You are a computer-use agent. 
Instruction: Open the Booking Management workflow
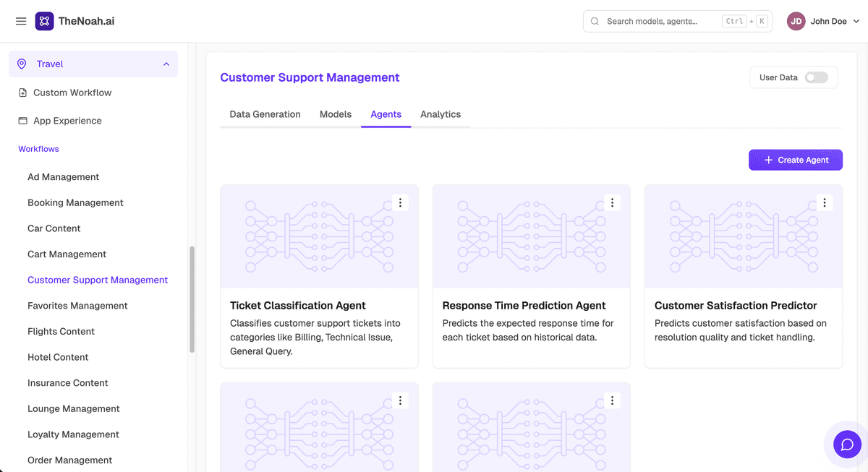coord(75,203)
